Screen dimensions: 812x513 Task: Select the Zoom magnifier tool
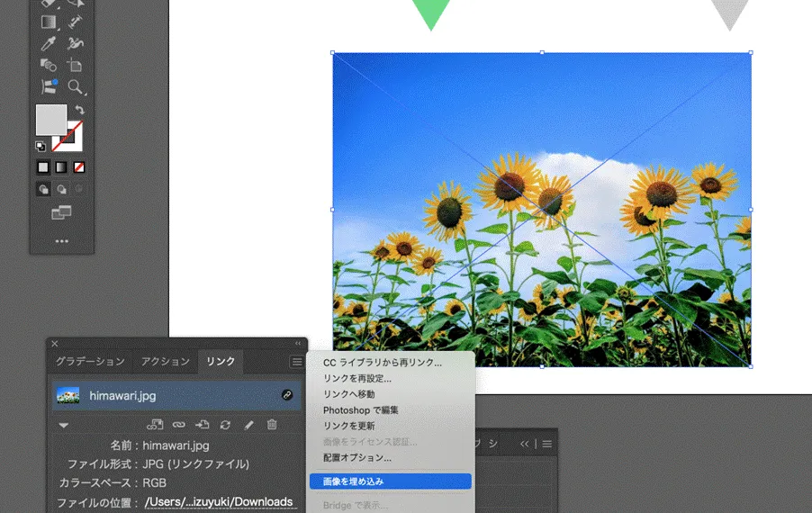76,87
